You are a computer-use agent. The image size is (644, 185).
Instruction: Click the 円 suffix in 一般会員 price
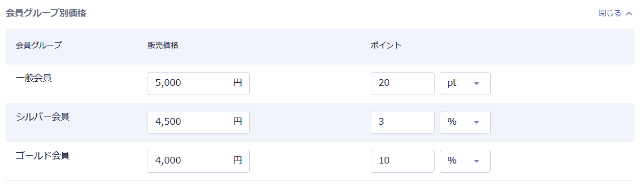[x=237, y=83]
